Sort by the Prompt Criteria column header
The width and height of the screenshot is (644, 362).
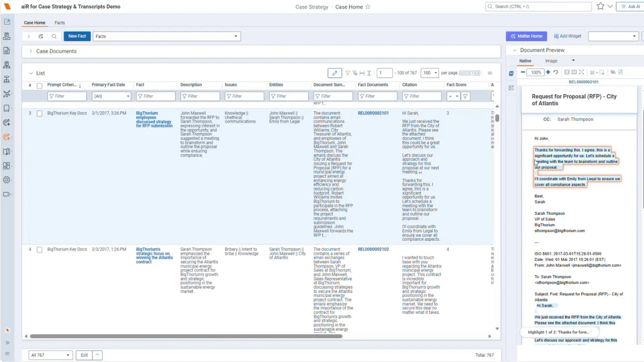[62, 85]
